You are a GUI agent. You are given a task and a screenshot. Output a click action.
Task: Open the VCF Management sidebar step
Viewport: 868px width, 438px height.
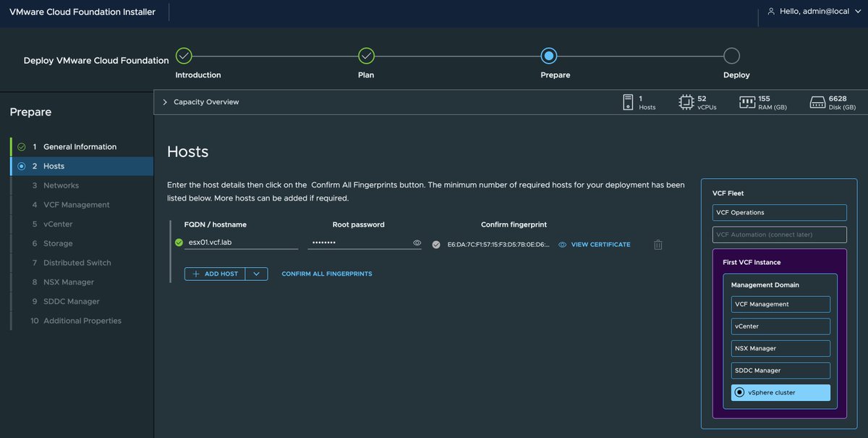pos(82,205)
